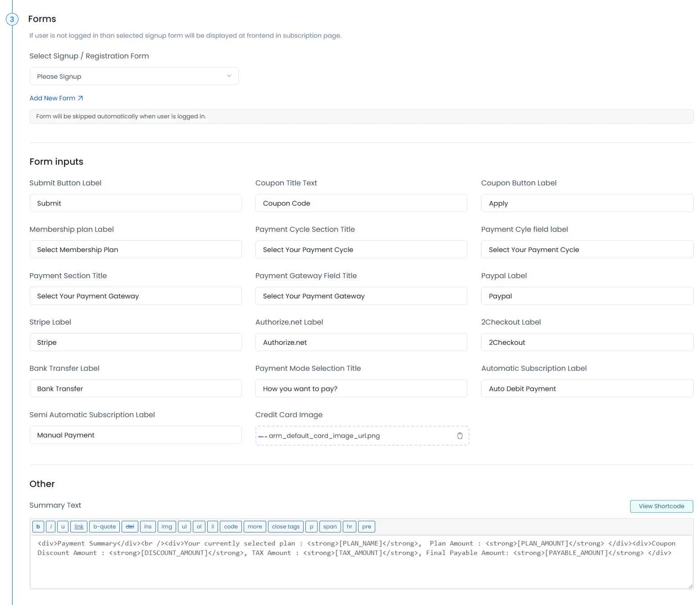Apply italic formatting in the summary editor
The height and width of the screenshot is (605, 700).
pyautogui.click(x=51, y=526)
